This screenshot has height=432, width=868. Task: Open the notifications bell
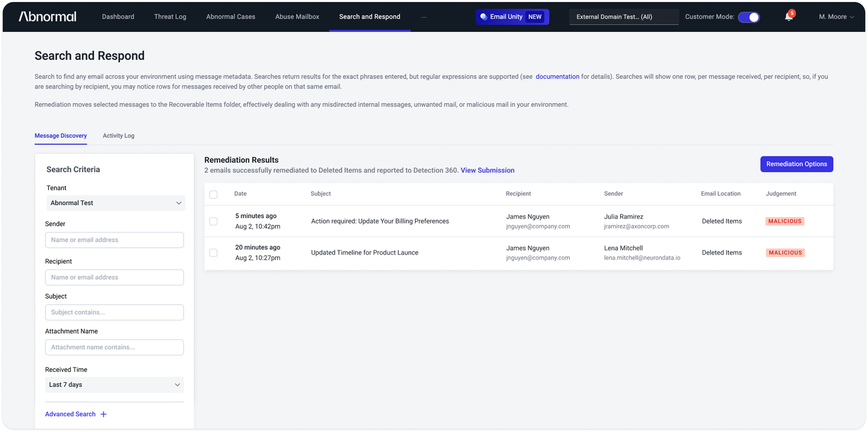[x=789, y=16]
